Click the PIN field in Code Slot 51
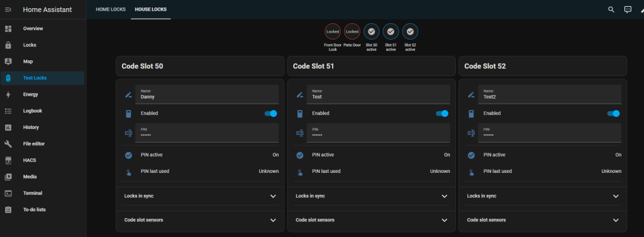 click(x=378, y=133)
